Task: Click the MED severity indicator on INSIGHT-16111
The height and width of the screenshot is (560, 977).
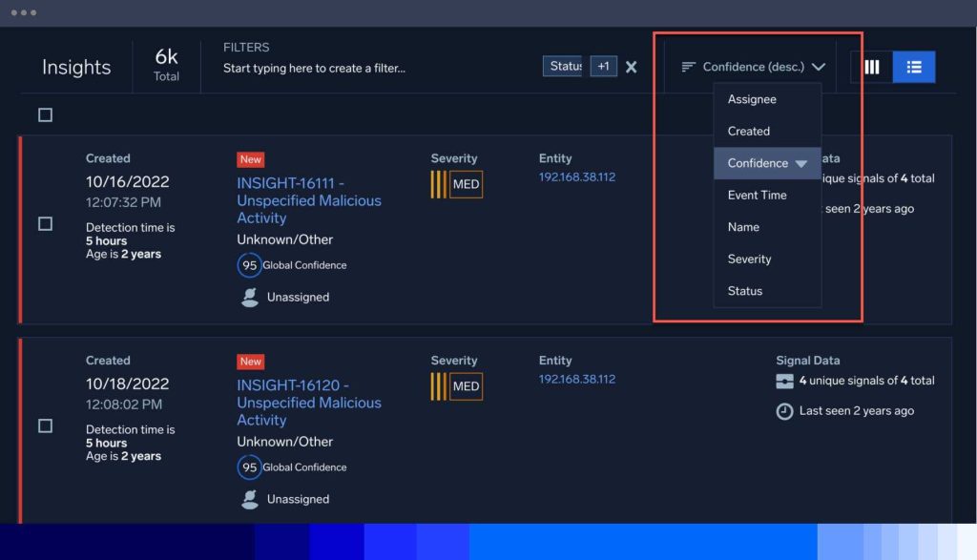Action: pos(457,184)
